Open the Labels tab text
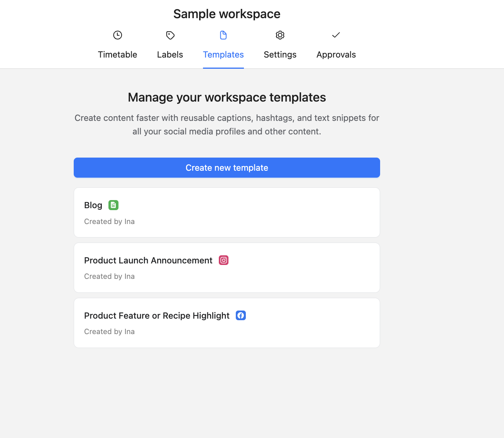The width and height of the screenshot is (504, 438). (170, 54)
